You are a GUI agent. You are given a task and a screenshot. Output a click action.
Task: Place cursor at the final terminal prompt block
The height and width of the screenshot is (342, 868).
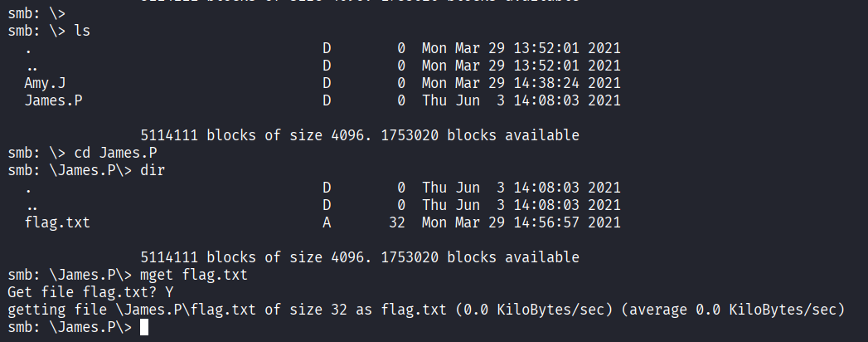click(x=146, y=328)
